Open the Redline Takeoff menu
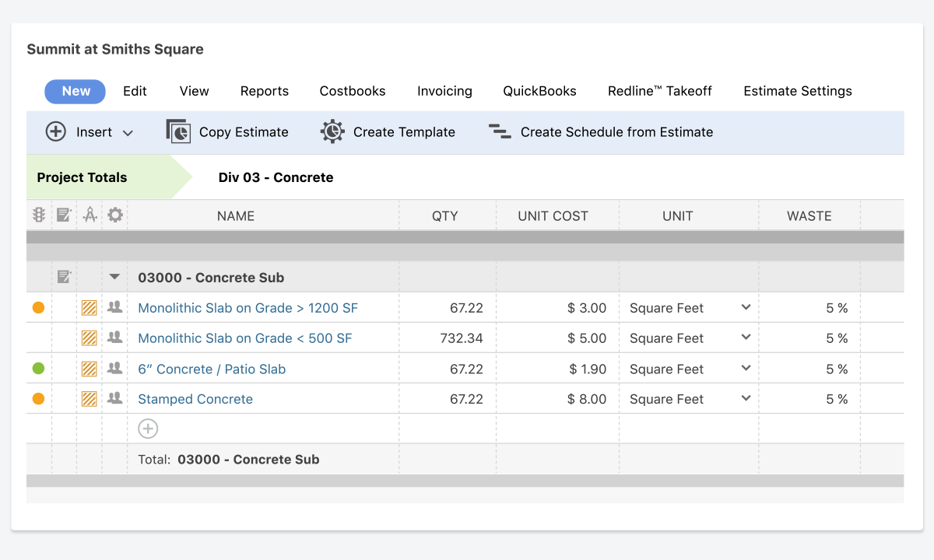This screenshot has width=934, height=560. point(660,91)
